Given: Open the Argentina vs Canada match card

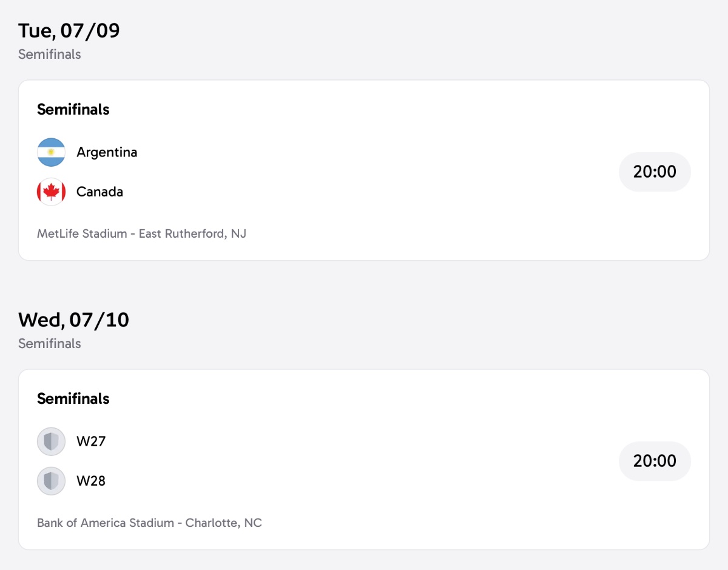Looking at the screenshot, I should click(364, 170).
